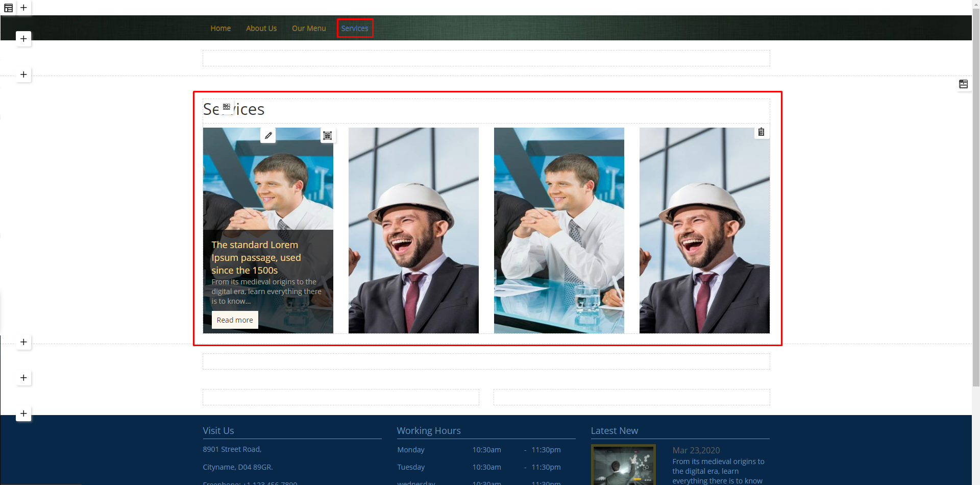The height and width of the screenshot is (485, 980).
Task: Click the plus button directly above the dark footer
Action: coord(23,414)
